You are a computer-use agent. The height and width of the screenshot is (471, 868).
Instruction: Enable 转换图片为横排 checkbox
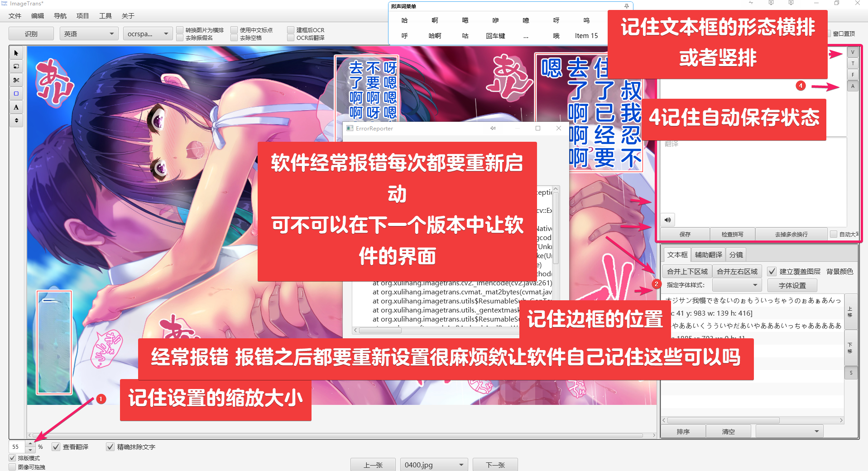pos(180,30)
